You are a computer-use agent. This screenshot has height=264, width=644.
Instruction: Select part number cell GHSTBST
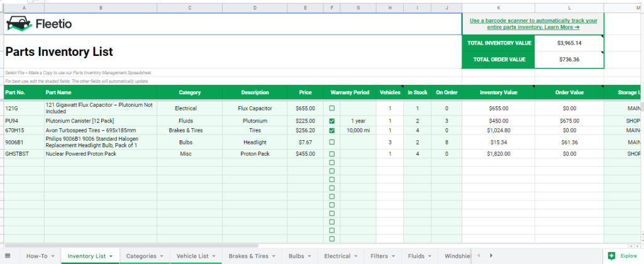coord(24,154)
